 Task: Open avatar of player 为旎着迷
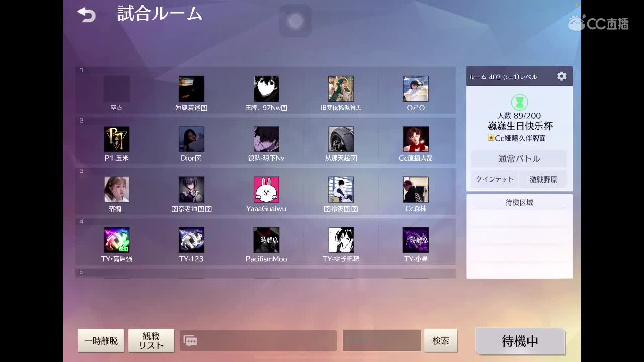pyautogui.click(x=191, y=89)
